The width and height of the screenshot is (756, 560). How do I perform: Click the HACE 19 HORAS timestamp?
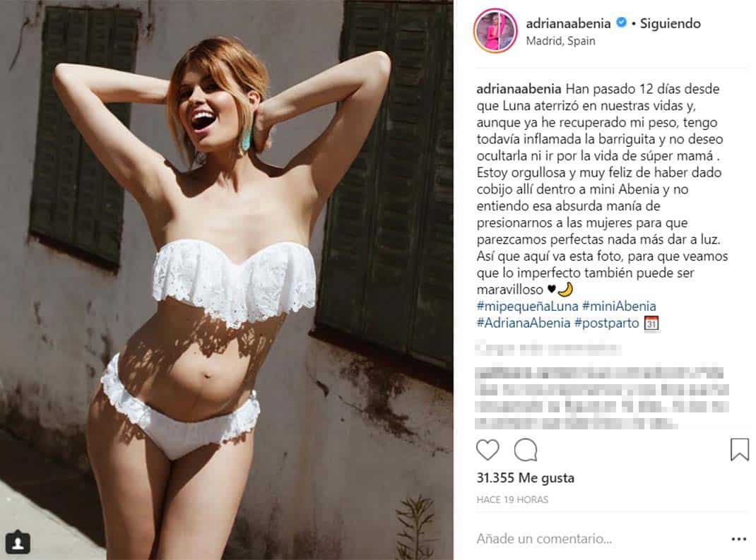point(512,499)
